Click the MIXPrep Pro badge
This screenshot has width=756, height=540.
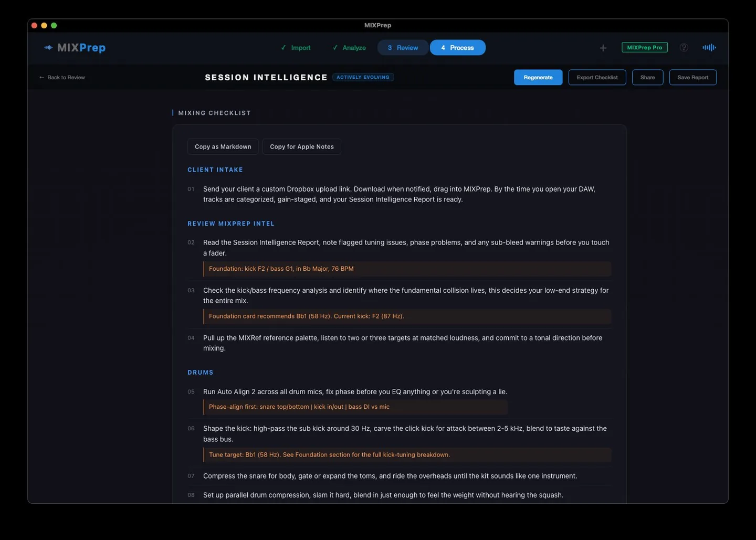coord(645,47)
